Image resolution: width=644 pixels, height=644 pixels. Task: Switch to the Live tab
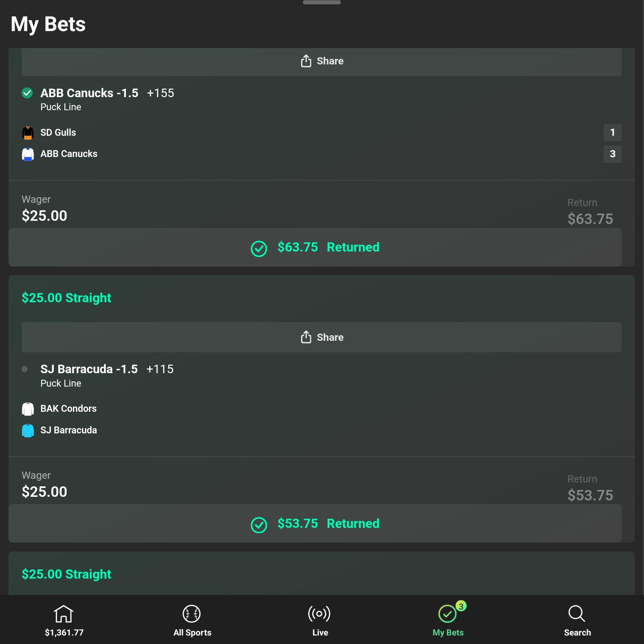click(x=319, y=620)
